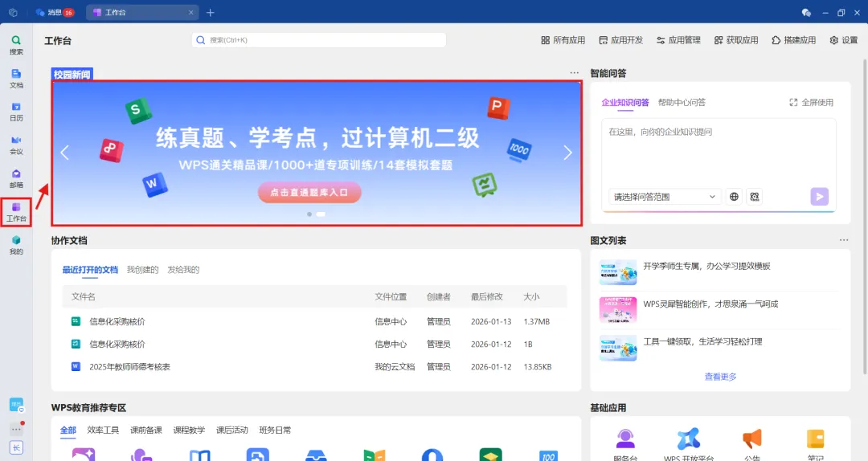This screenshot has height=461, width=868.
Task: Open 我的 in the left sidebar
Action: tap(16, 245)
